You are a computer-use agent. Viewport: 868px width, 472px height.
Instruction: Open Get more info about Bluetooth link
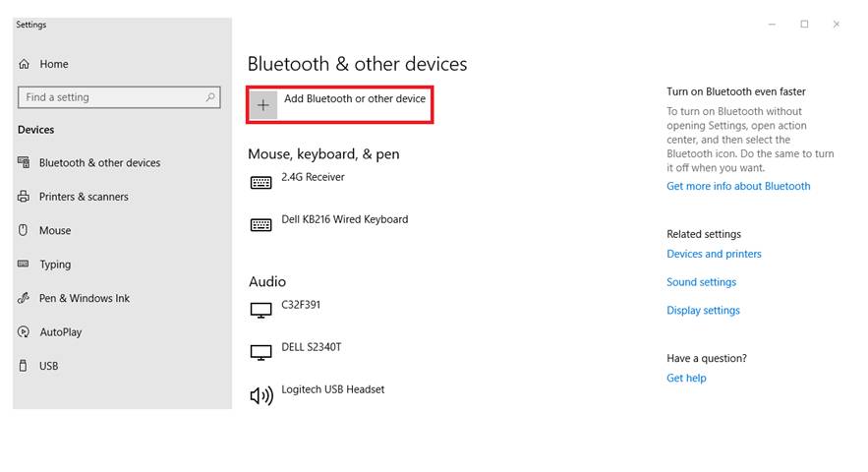[x=738, y=186]
